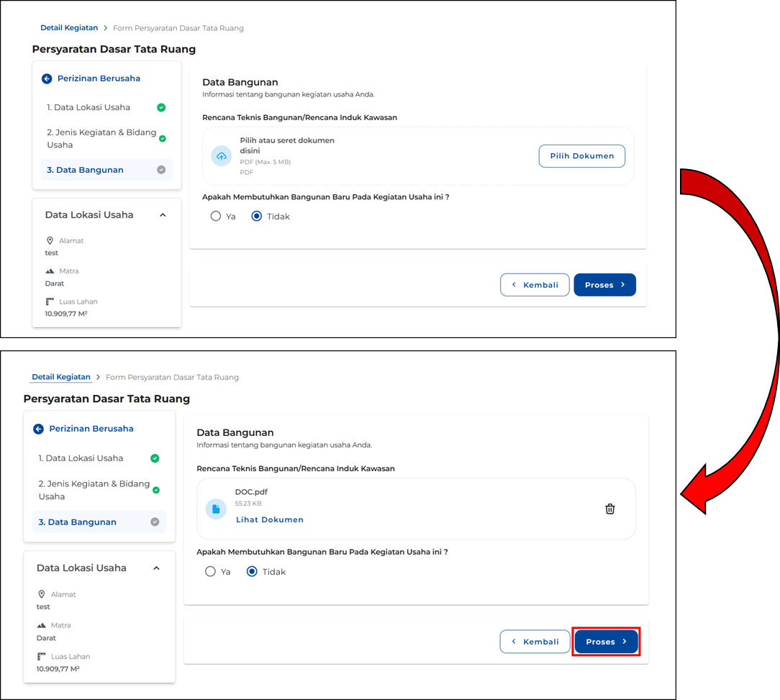780x700 pixels.
Task: Select the Ya radio button in upper screenshot
Action: 216,217
